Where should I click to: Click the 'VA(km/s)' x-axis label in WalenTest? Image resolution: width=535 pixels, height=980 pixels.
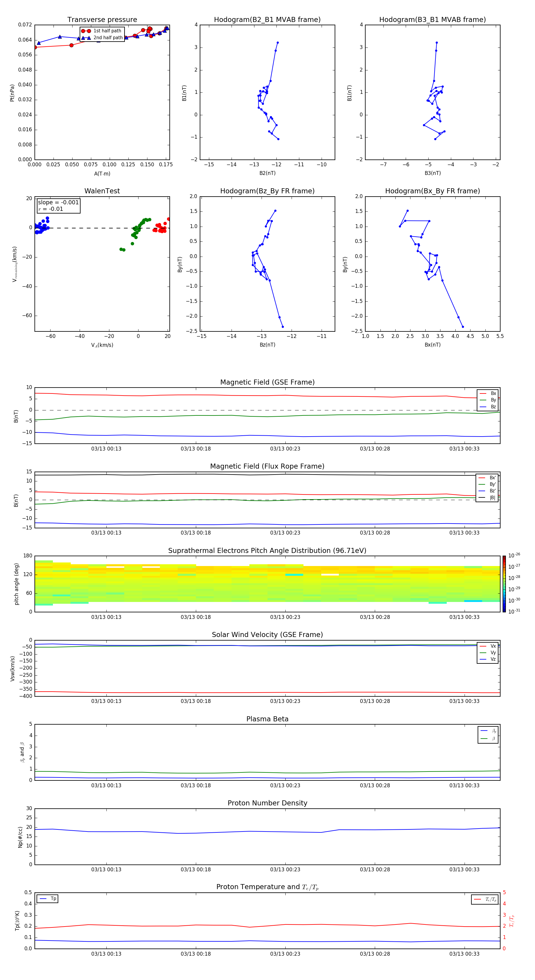(x=102, y=345)
